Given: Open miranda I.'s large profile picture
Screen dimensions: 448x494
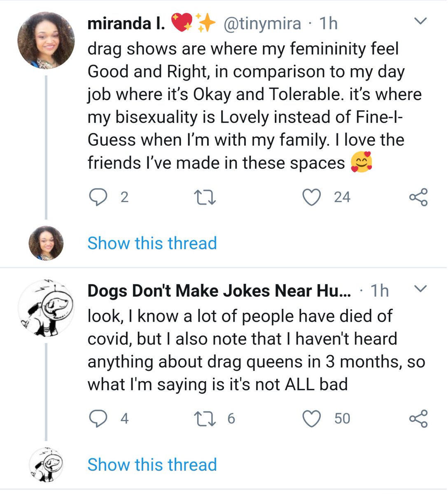Looking at the screenshot, I should 46,41.
